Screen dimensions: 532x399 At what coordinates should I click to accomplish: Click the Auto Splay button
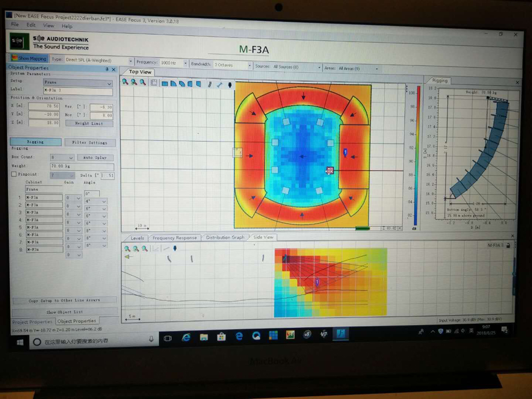[x=95, y=157]
